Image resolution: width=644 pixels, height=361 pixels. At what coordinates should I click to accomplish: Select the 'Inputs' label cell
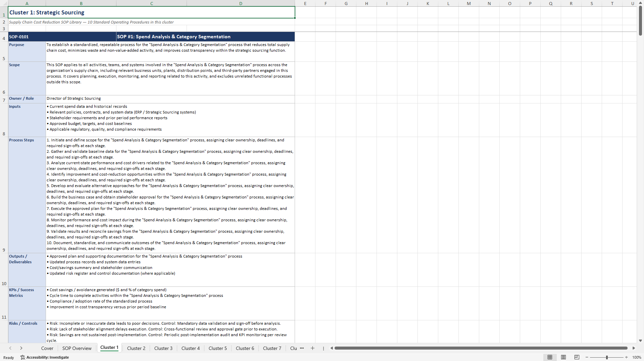27,120
